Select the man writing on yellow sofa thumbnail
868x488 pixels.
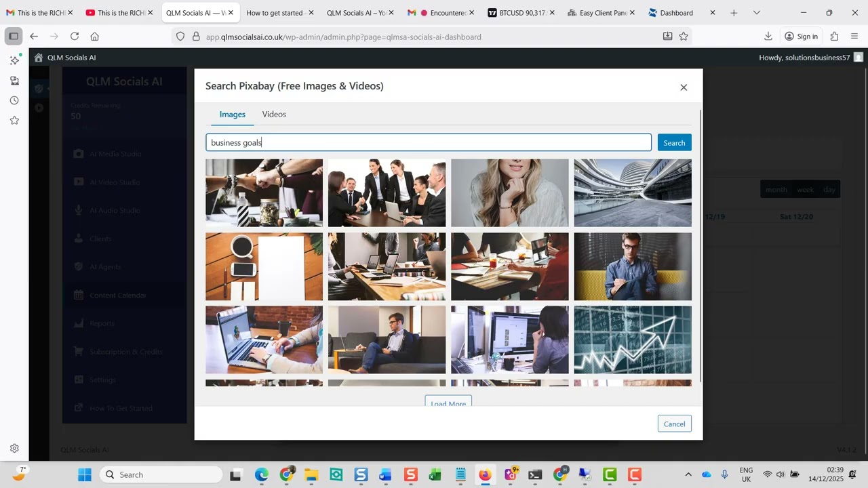(x=633, y=266)
